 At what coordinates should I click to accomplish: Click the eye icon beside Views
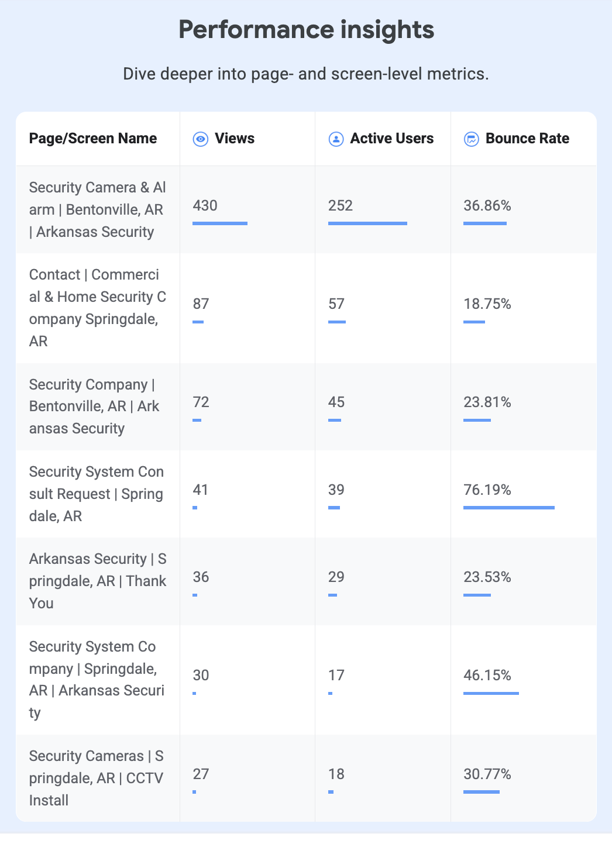(x=201, y=139)
